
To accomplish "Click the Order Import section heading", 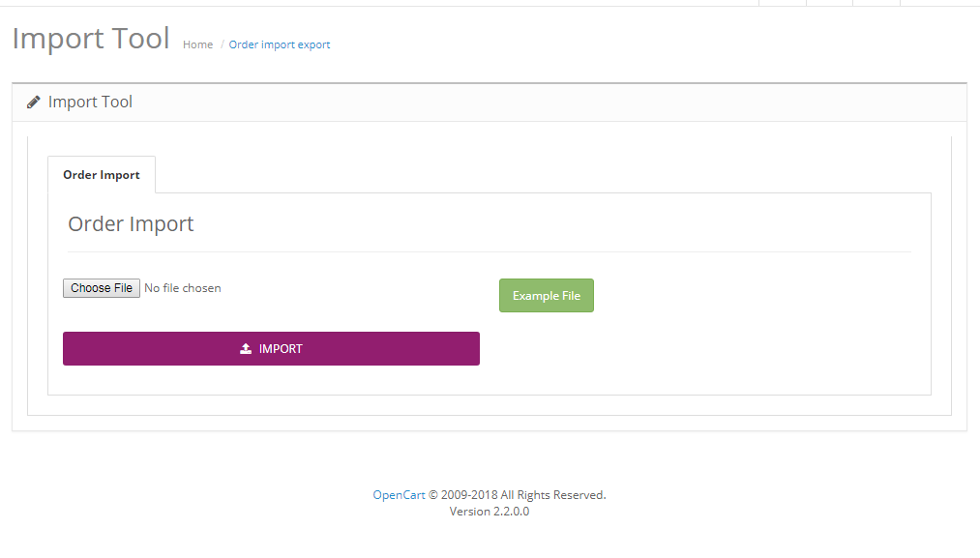I will [131, 223].
